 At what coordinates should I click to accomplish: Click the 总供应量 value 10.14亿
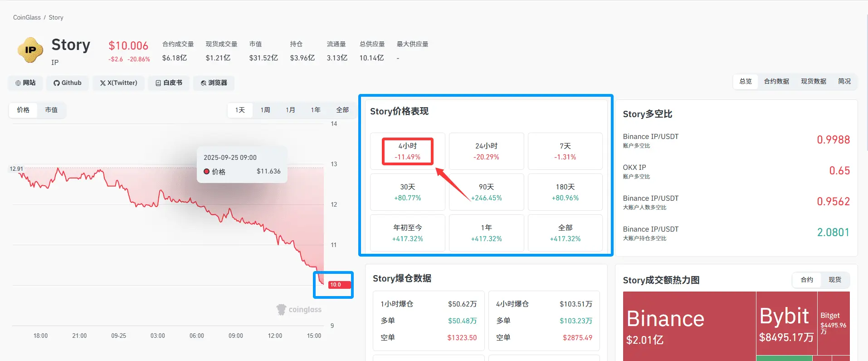[371, 58]
